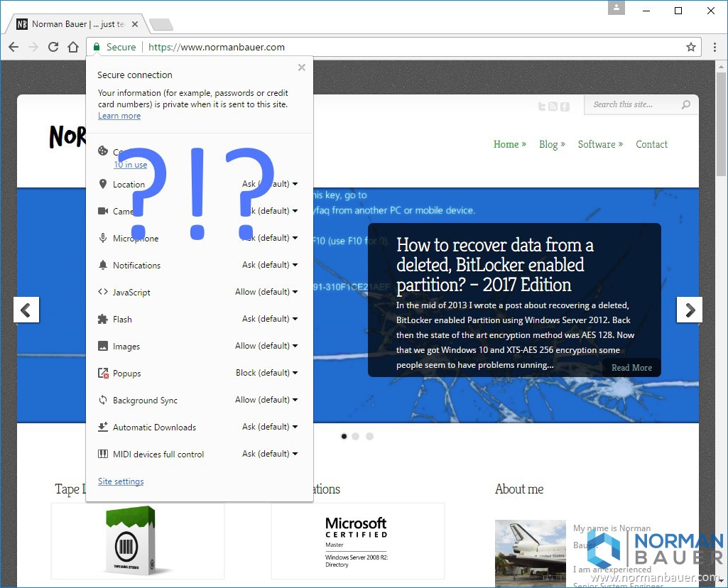Open the Home menu on the website

(x=509, y=144)
